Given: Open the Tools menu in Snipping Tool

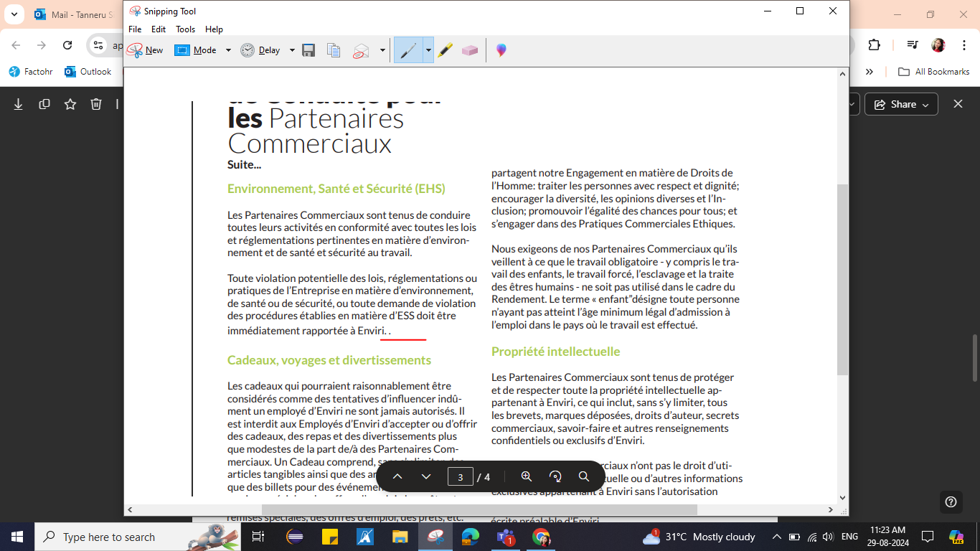Looking at the screenshot, I should coord(185,29).
